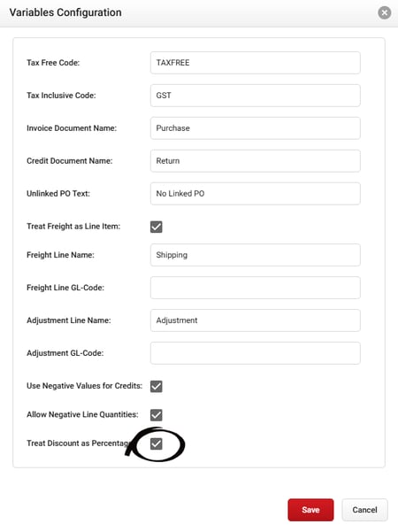Select the empty Freight Line GL-Code field
This screenshot has width=398, height=532.
pos(256,288)
